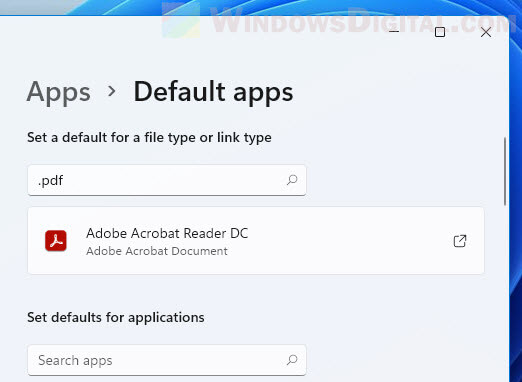Close the Settings window

pyautogui.click(x=486, y=32)
